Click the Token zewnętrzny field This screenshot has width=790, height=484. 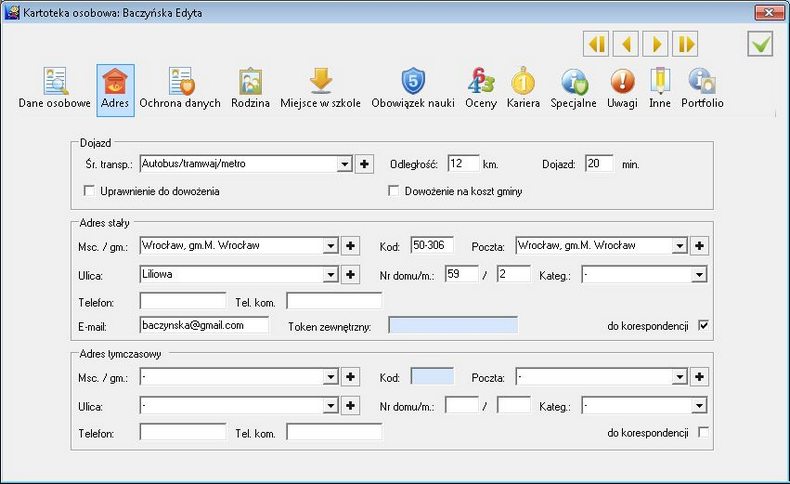coord(453,325)
